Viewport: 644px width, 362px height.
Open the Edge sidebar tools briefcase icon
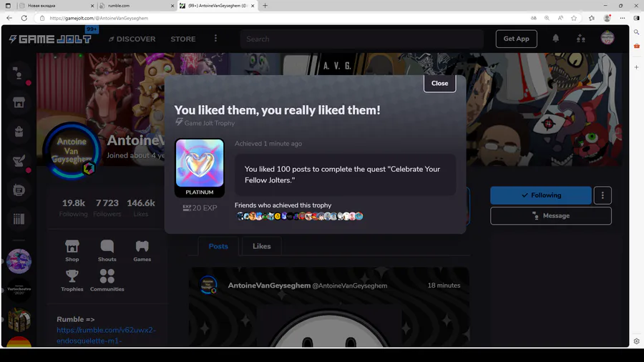[x=636, y=46]
